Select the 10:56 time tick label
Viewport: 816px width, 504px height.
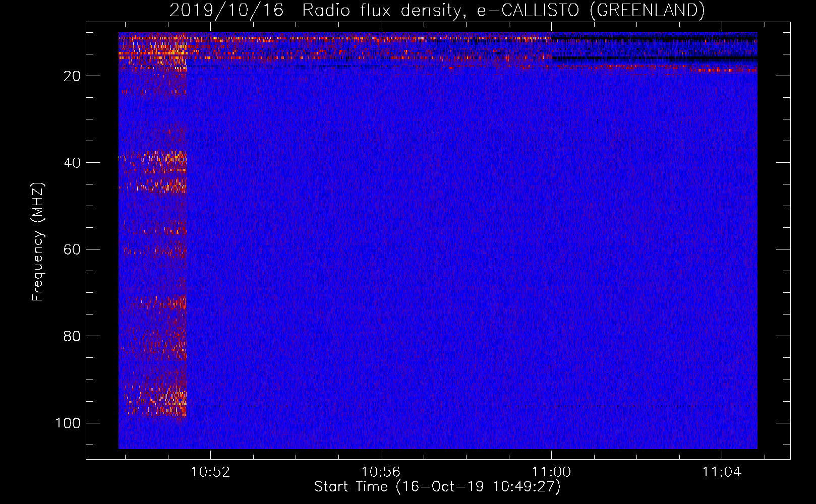[381, 472]
